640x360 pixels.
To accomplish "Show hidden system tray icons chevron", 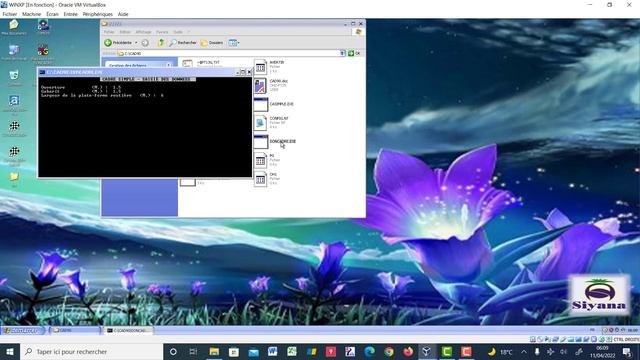I will [524, 351].
